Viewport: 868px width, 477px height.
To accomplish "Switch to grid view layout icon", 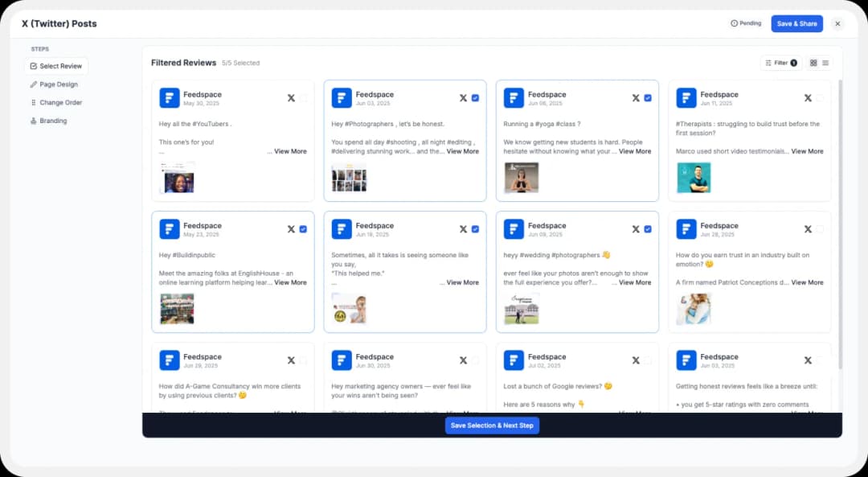I will point(813,63).
